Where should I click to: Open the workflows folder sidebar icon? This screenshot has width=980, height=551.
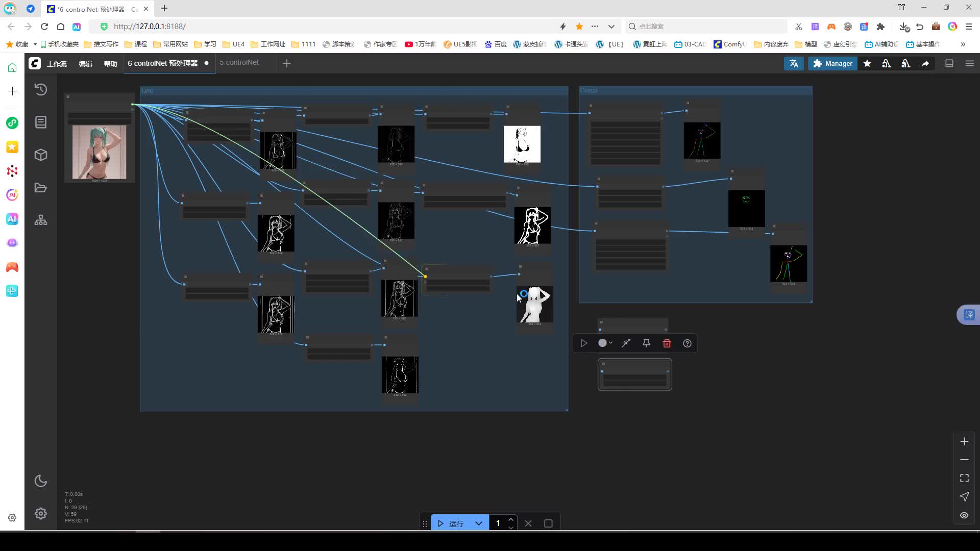tap(41, 188)
